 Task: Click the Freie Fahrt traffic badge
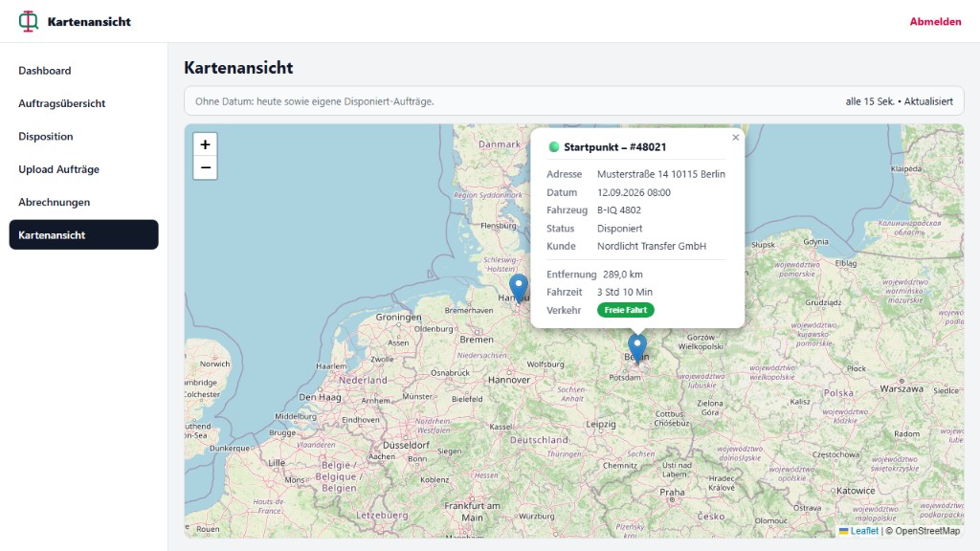[626, 310]
